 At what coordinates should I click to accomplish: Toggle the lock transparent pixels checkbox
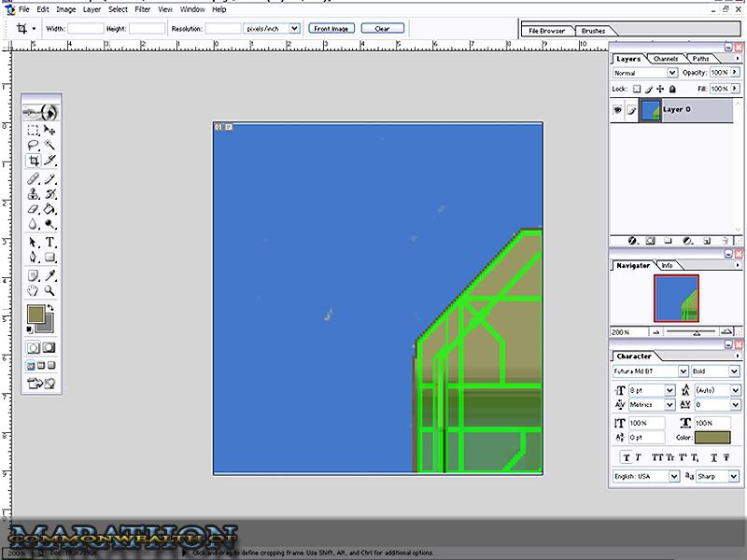(x=635, y=89)
